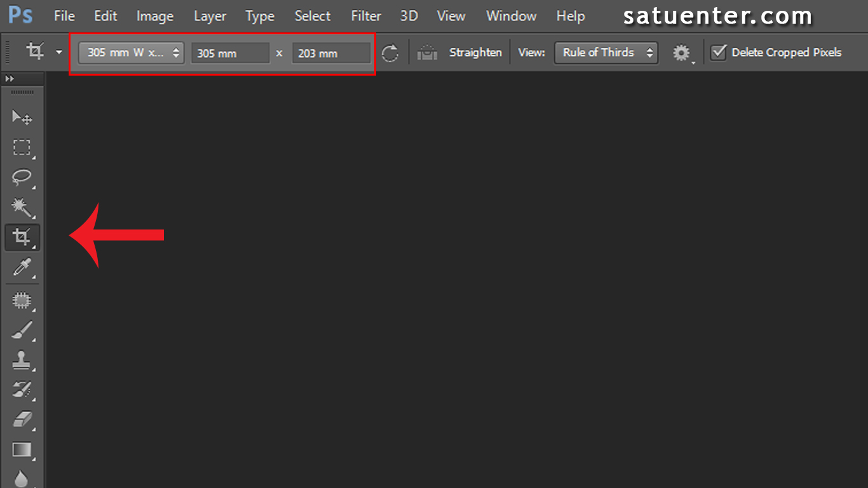
Task: Open the Image menu
Action: (155, 16)
